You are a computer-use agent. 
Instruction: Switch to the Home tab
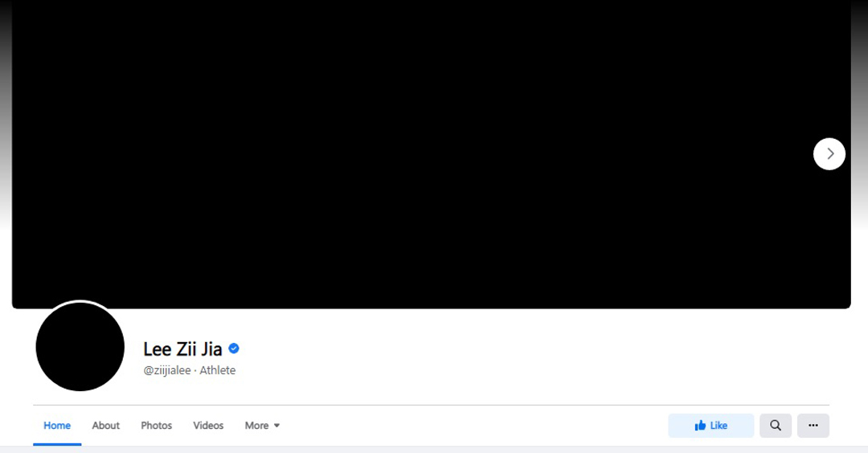(x=57, y=426)
